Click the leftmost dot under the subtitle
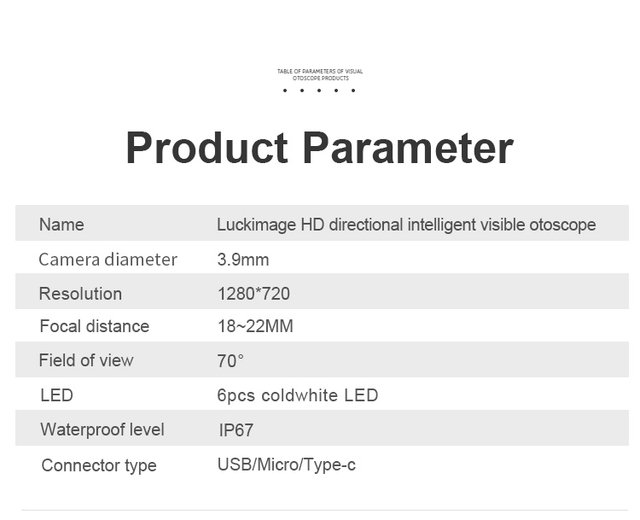Viewport: 640px width, 520px height. 285,91
